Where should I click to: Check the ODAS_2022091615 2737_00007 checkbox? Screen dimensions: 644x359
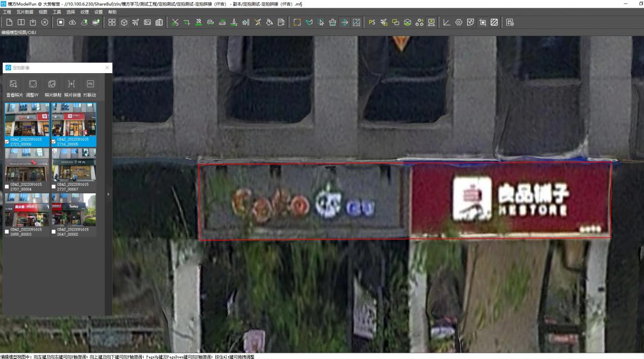54,187
